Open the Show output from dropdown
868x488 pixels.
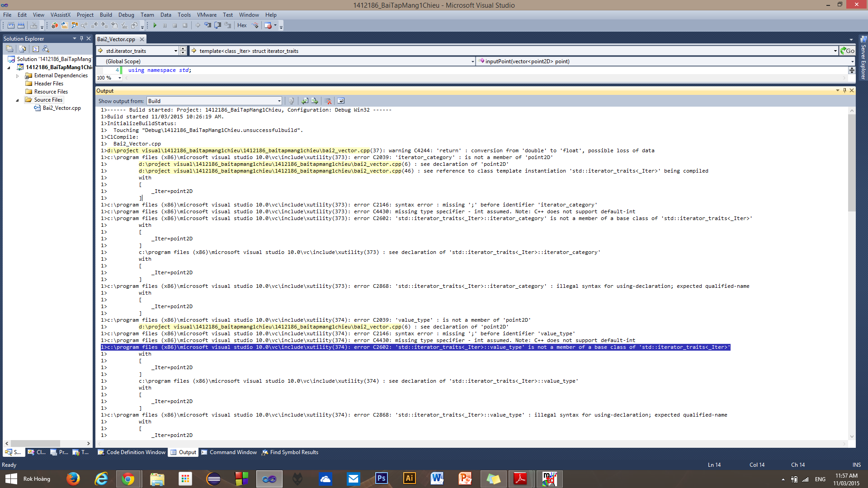point(279,101)
